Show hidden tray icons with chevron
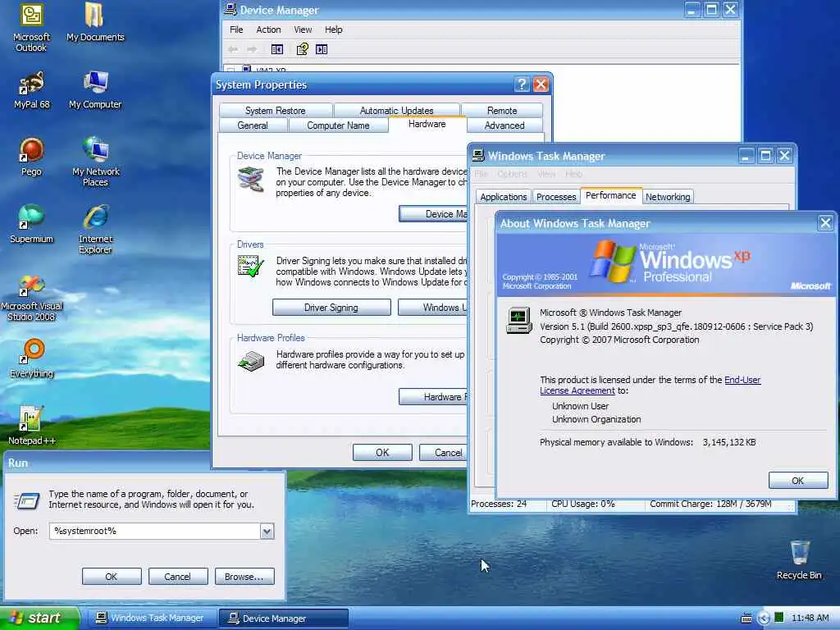Screen dimensions: 840x630 (x=764, y=619)
